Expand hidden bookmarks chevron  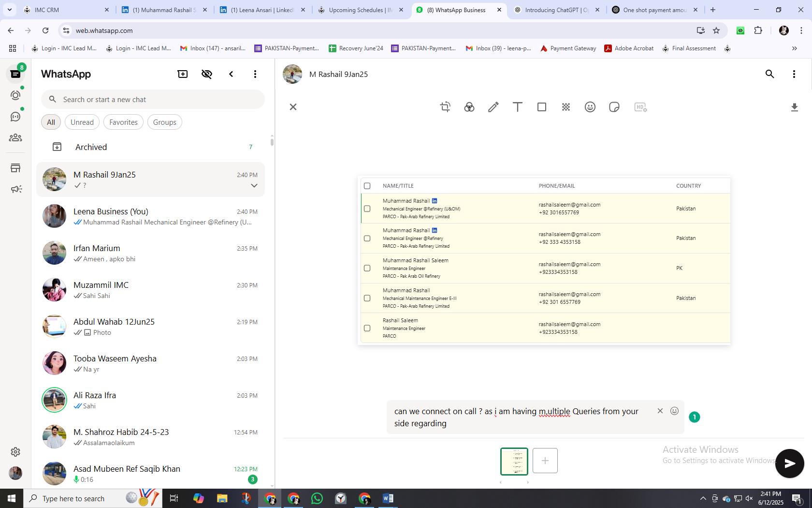(x=794, y=48)
